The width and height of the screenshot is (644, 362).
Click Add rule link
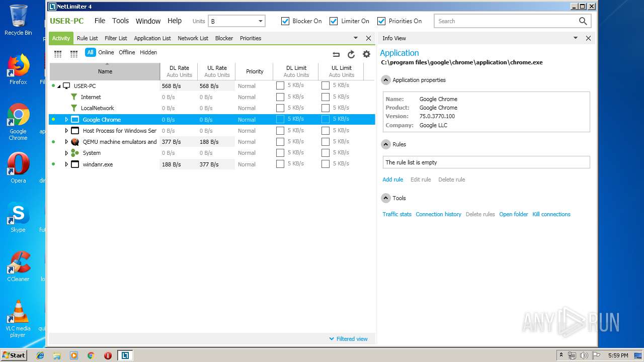click(x=393, y=179)
